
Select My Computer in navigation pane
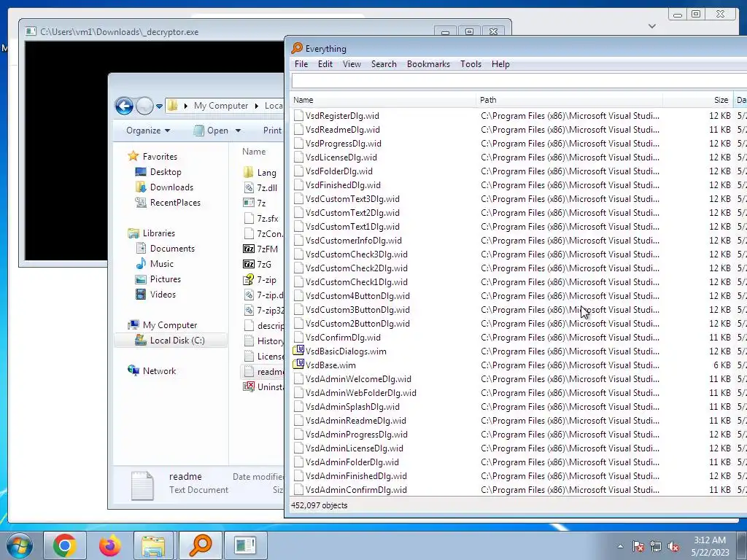tap(169, 325)
